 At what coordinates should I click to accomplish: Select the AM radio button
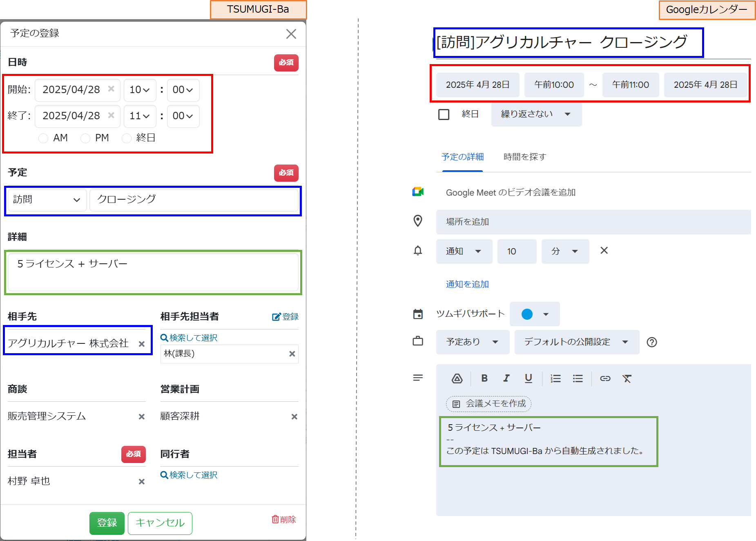coord(43,138)
